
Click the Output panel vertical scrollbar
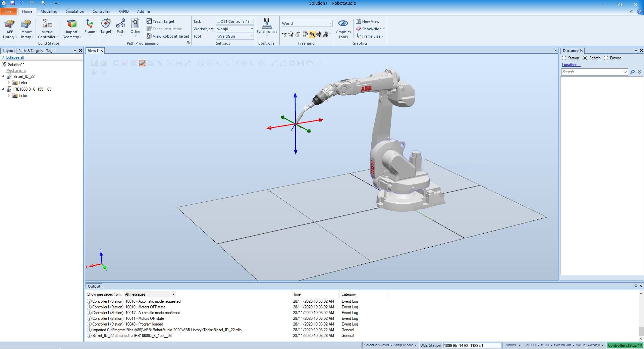641,316
